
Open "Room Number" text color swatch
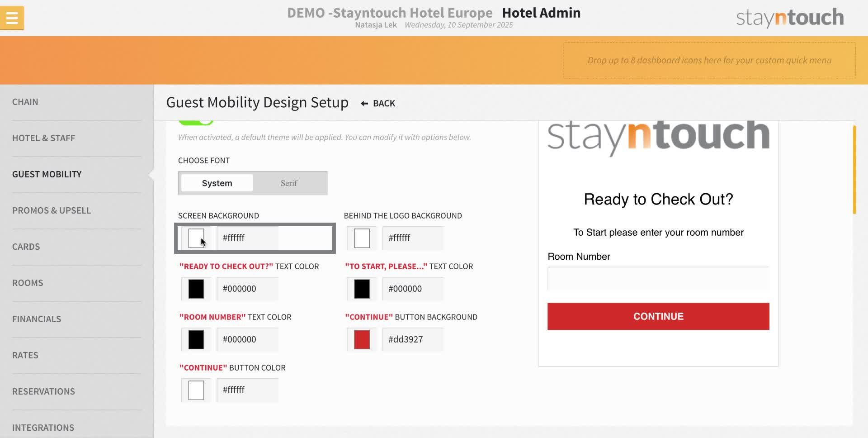196,339
